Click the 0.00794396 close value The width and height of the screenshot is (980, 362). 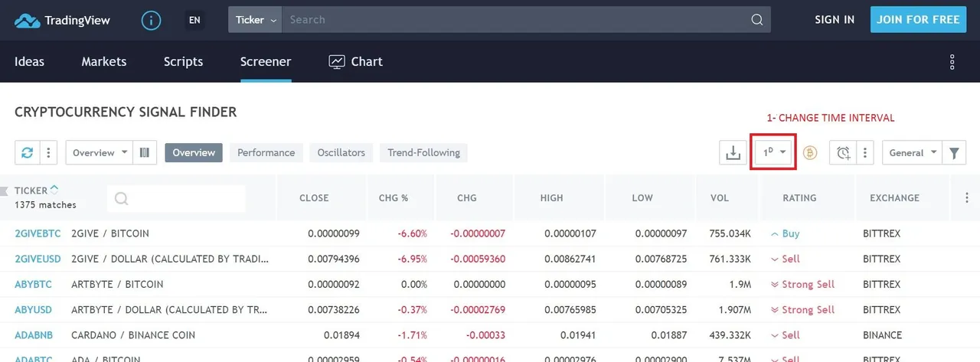point(334,259)
